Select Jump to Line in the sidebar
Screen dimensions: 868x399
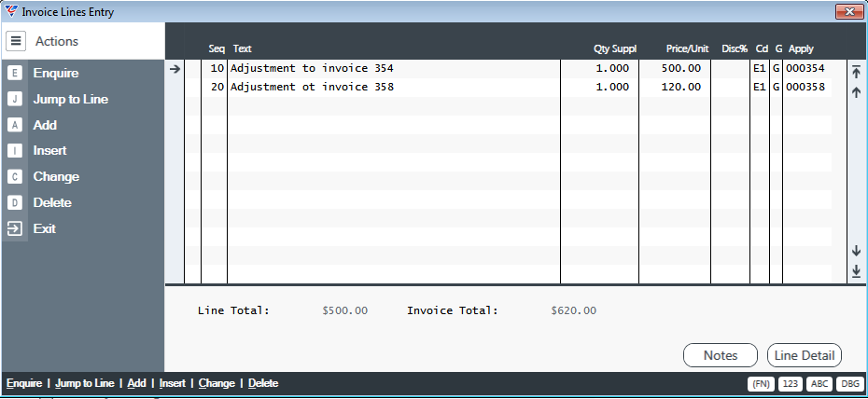pyautogui.click(x=71, y=100)
